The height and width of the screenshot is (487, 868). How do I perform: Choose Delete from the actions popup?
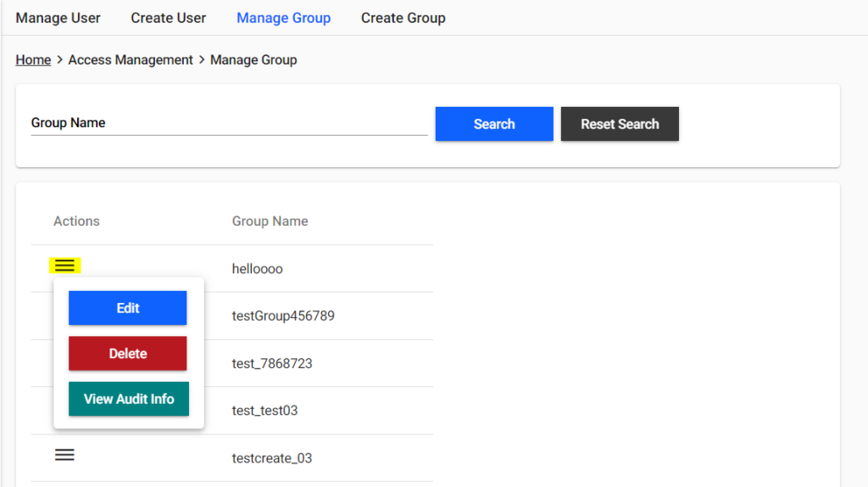click(127, 354)
